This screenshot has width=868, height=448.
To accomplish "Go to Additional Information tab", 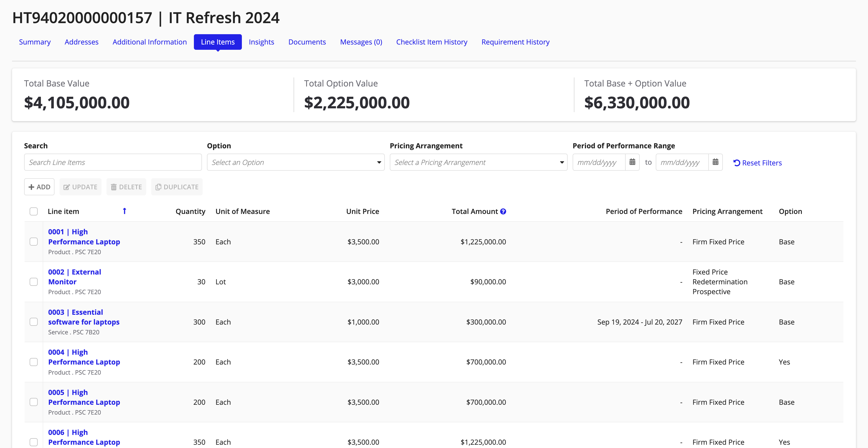I will click(x=150, y=42).
